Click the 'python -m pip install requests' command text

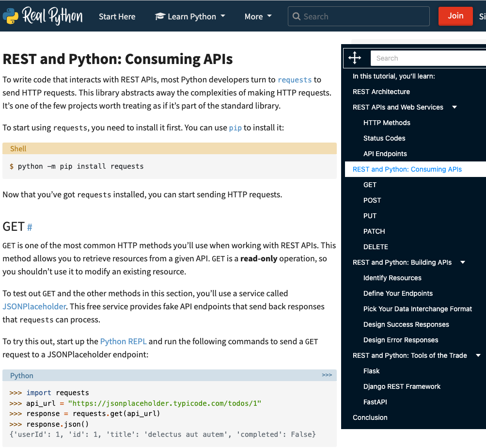[80, 167]
